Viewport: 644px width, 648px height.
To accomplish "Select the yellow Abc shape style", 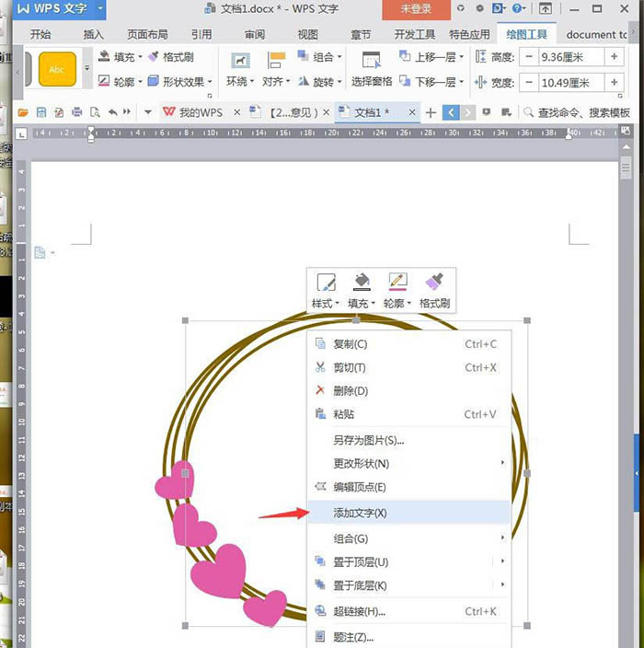I will point(57,69).
